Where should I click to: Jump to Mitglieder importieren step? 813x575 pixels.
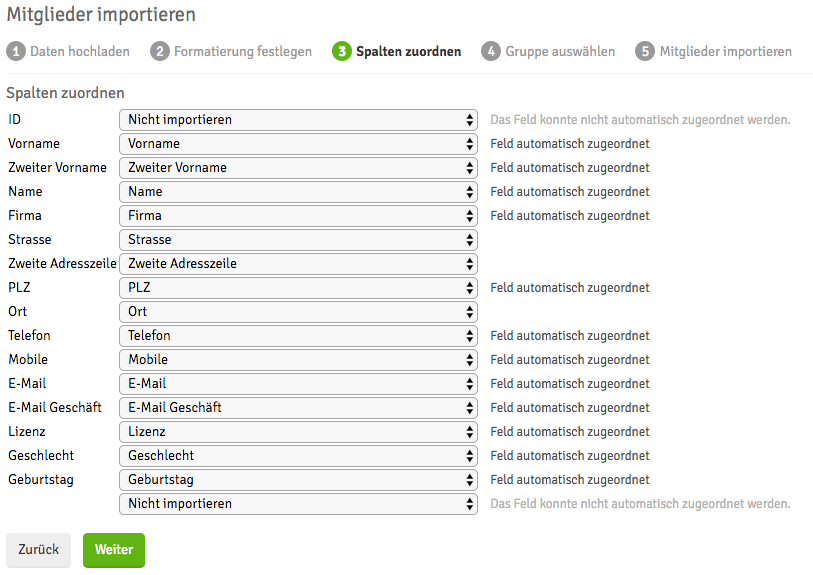725,51
